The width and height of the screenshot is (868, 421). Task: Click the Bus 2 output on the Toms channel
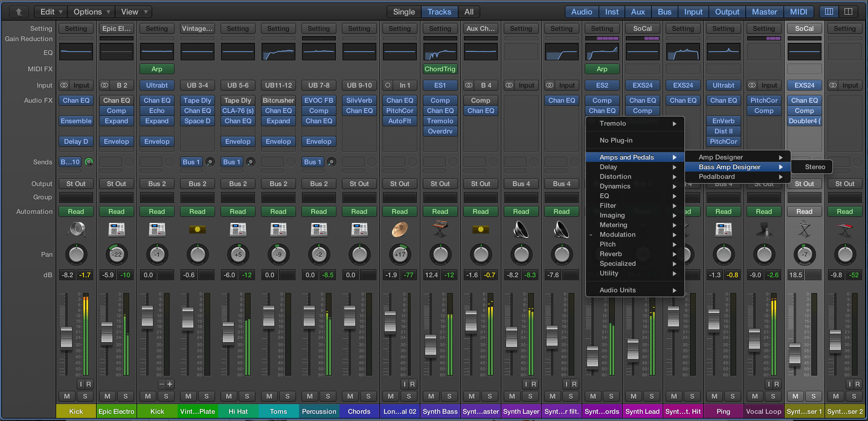point(278,184)
